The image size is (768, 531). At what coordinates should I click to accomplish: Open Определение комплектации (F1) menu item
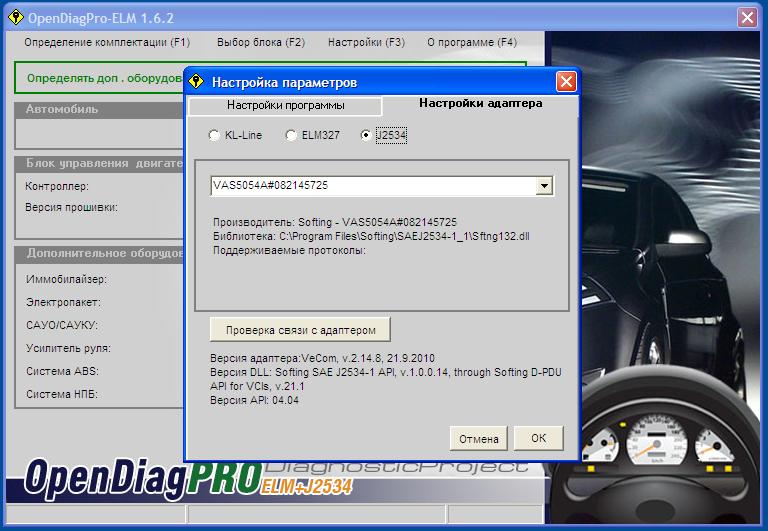[107, 43]
